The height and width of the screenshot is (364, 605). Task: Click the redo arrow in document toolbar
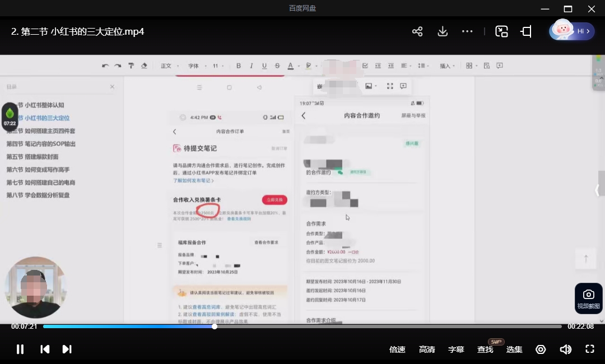(118, 66)
